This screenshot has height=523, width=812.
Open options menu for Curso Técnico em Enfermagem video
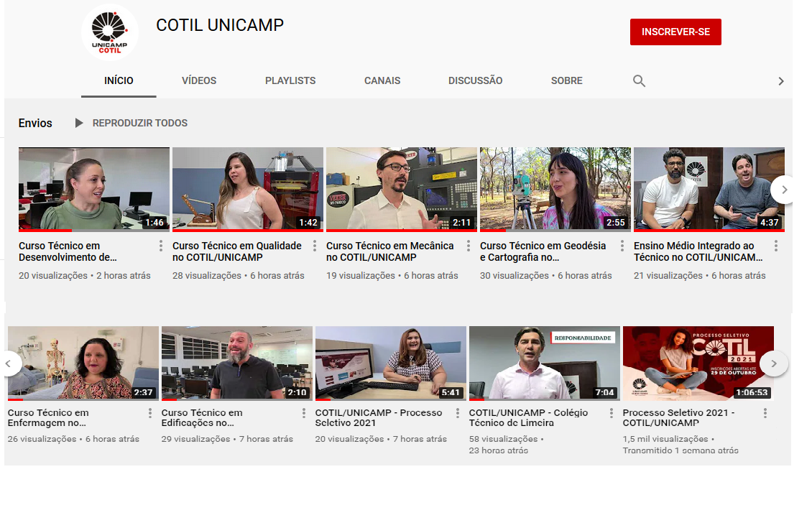(150, 412)
